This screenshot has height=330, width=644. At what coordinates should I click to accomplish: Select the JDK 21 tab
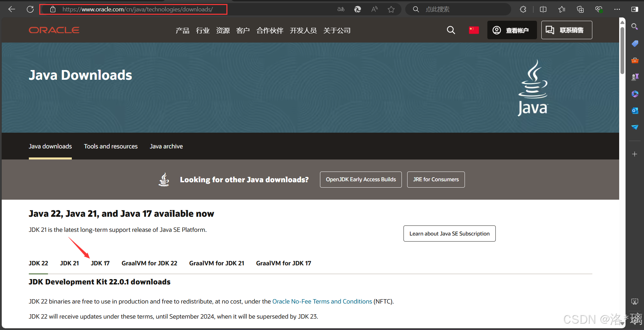69,263
